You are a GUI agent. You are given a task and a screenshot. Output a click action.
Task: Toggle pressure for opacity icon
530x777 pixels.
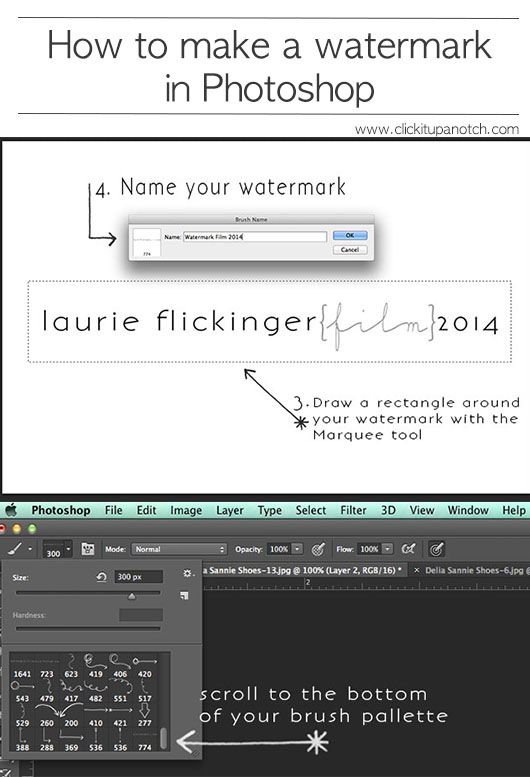click(x=318, y=549)
